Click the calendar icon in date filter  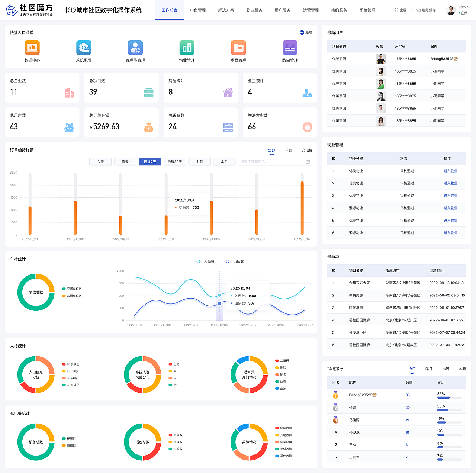(308, 162)
